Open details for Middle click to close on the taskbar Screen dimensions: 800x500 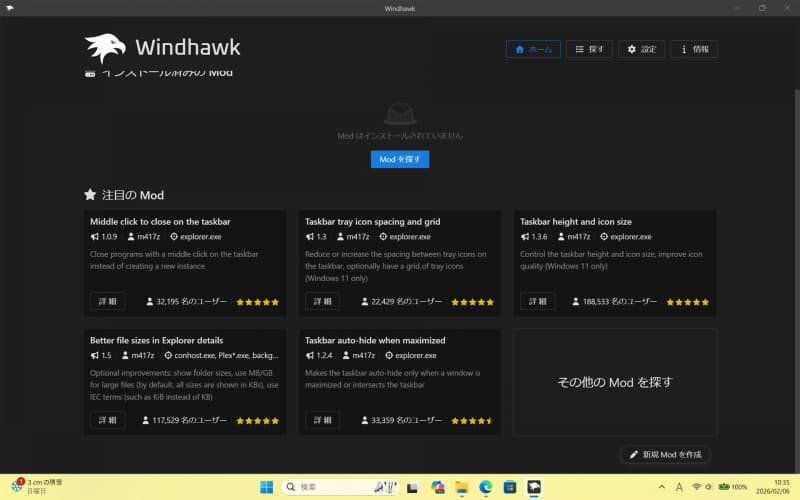[107, 302]
